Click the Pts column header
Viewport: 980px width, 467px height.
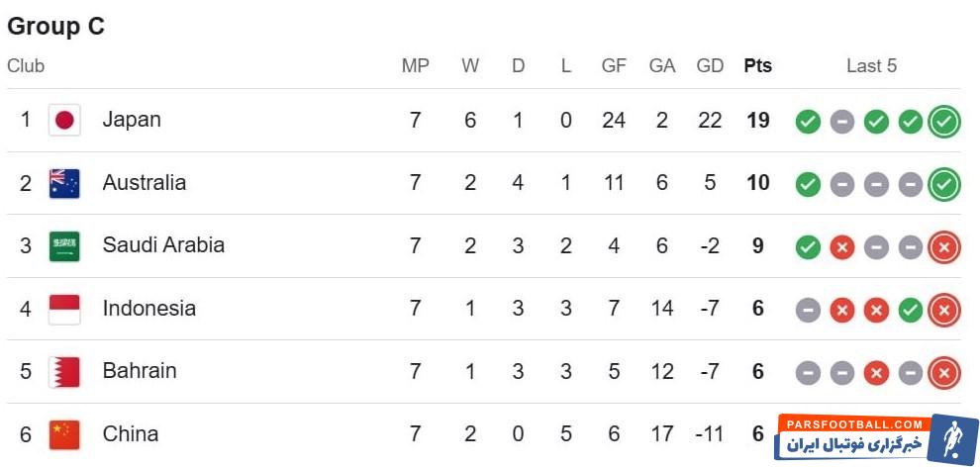point(757,66)
